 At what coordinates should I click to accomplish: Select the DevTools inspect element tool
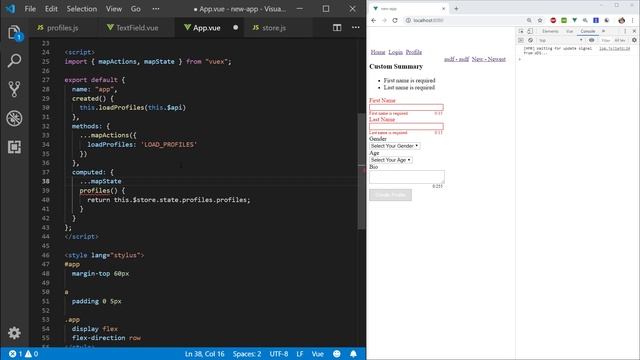pos(521,31)
